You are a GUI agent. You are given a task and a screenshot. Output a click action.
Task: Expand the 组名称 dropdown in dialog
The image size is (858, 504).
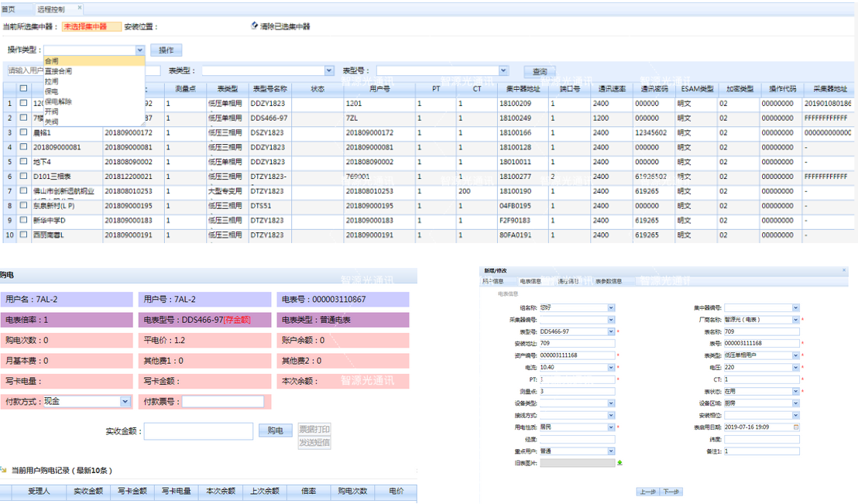pyautogui.click(x=611, y=308)
